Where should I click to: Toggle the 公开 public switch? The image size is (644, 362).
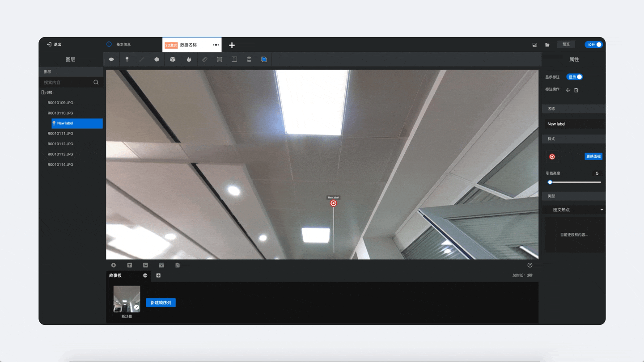(594, 45)
